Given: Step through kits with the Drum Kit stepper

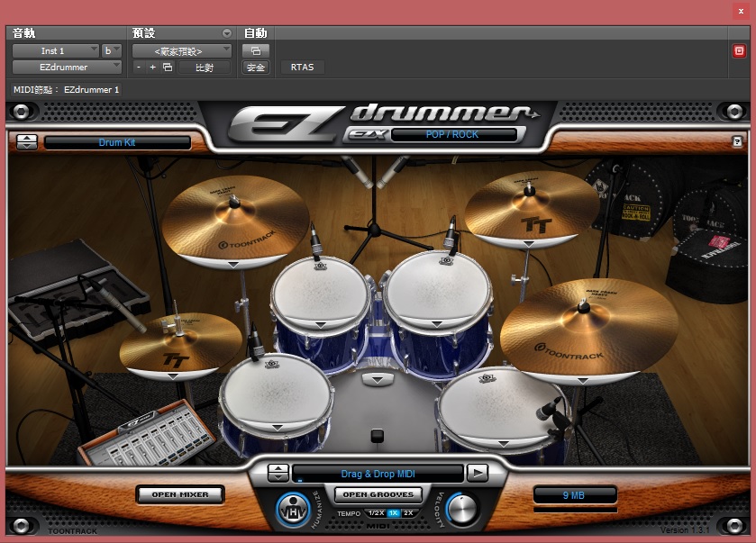Looking at the screenshot, I should click(x=27, y=142).
